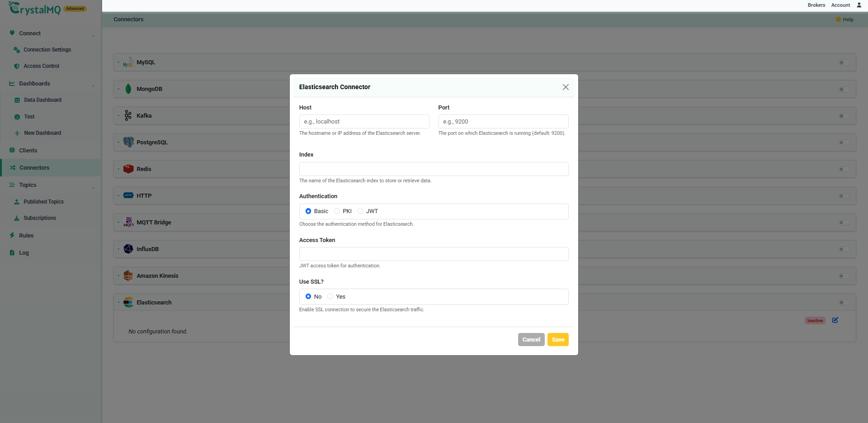Click the Port input field

pyautogui.click(x=503, y=122)
